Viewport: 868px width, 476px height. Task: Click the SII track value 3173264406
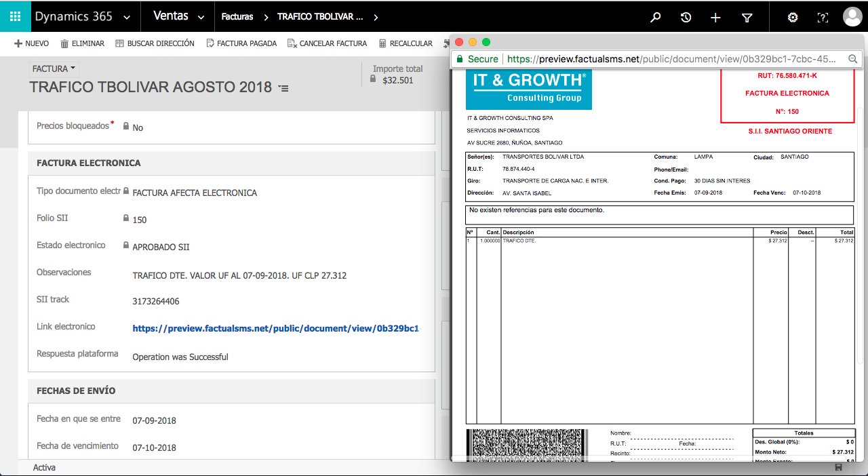click(156, 301)
